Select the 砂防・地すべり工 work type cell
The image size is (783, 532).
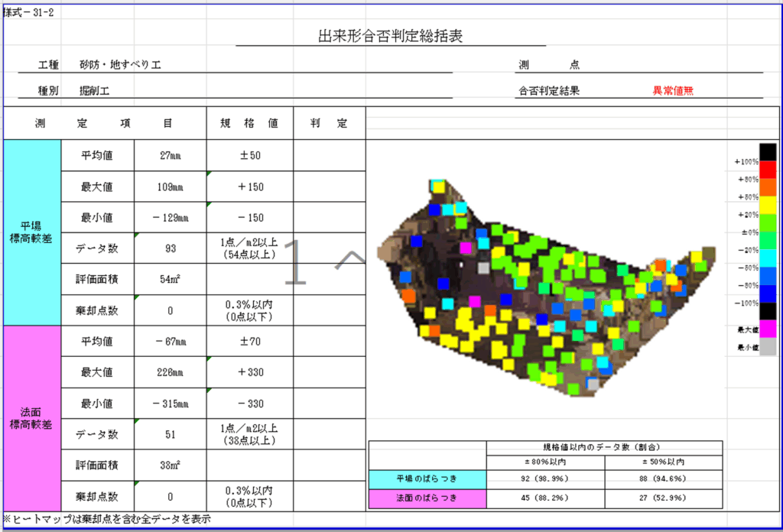click(120, 65)
